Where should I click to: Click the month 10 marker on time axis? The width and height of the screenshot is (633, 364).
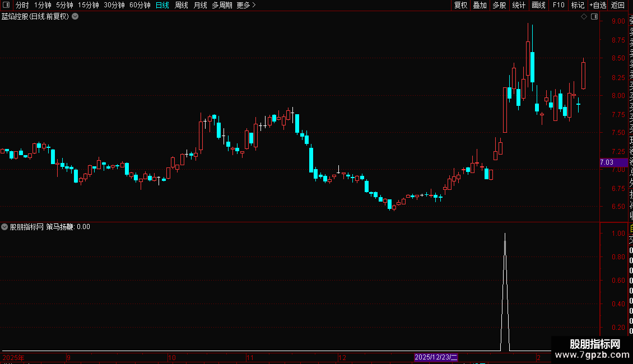tap(171, 357)
